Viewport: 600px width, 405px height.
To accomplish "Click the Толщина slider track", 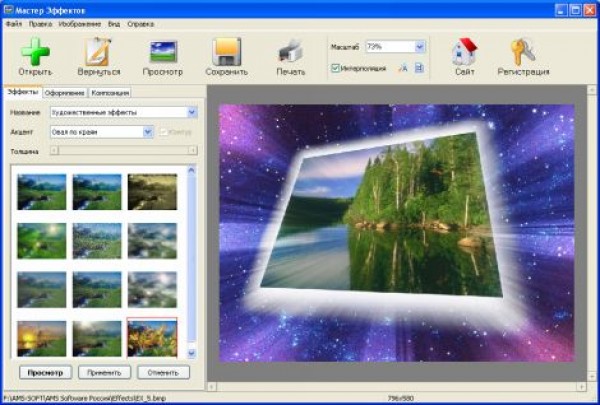I will pyautogui.click(x=120, y=151).
